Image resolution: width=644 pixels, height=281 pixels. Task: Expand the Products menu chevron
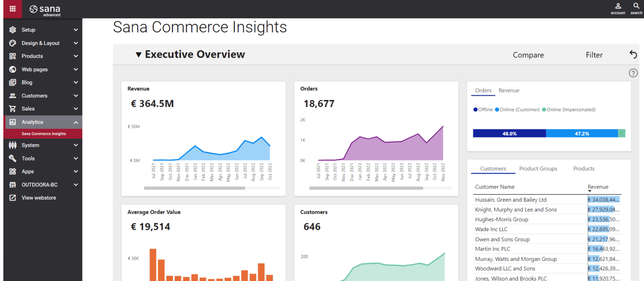tap(76, 56)
